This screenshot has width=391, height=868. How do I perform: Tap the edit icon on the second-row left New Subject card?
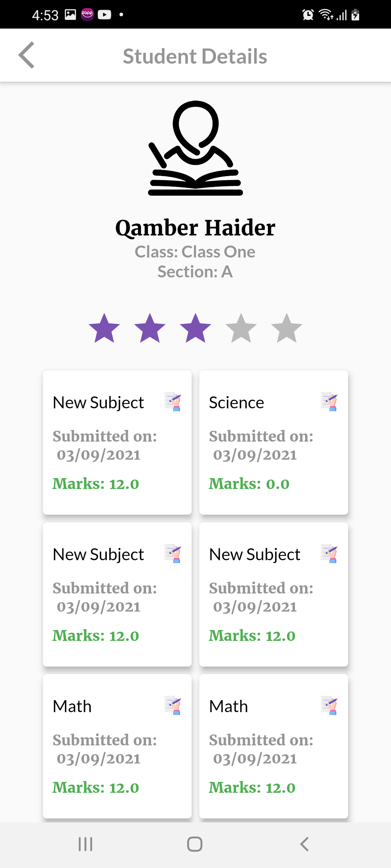coord(172,554)
